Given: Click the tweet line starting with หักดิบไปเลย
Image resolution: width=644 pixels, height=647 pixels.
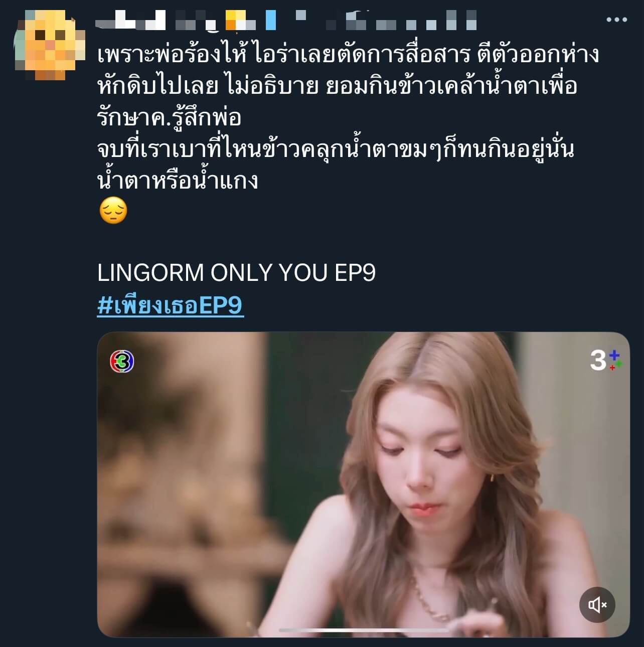Looking at the screenshot, I should tap(337, 85).
